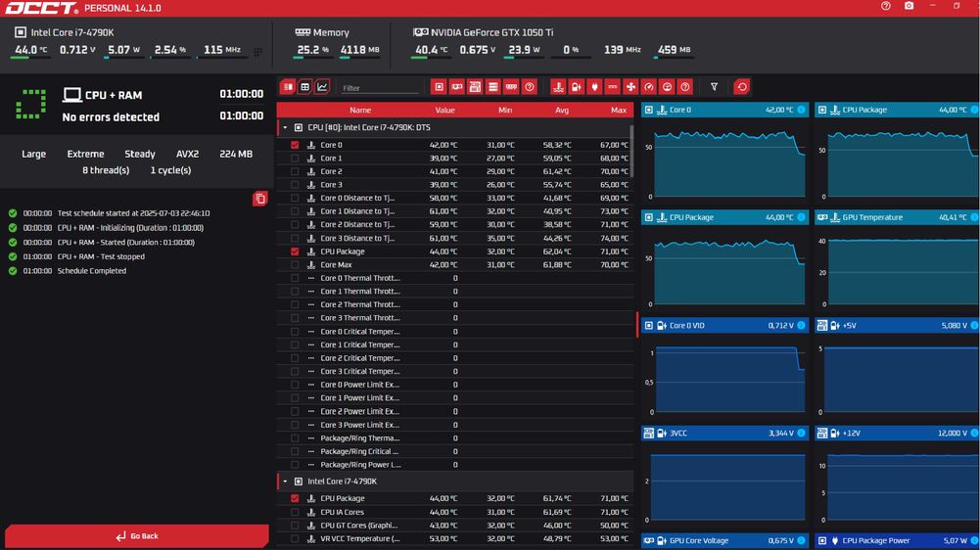Toggle the clock frequency gauge filter
The height and width of the screenshot is (550, 980).
[x=649, y=87]
